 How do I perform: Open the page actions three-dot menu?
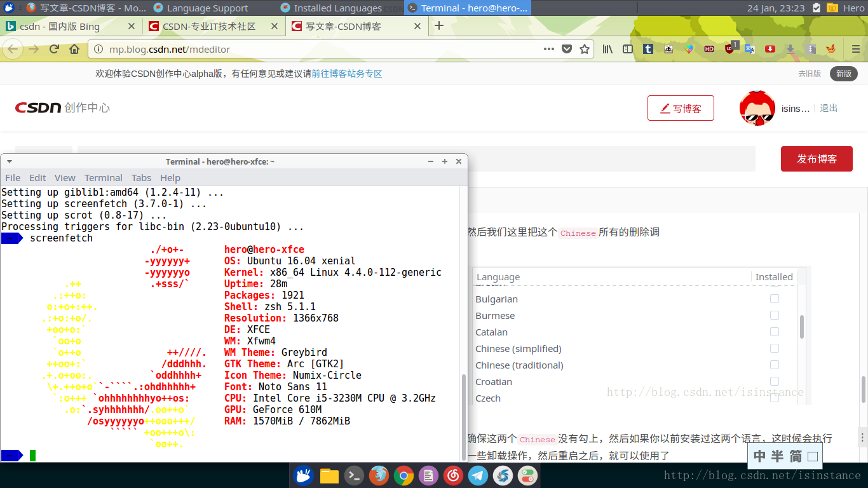548,49
